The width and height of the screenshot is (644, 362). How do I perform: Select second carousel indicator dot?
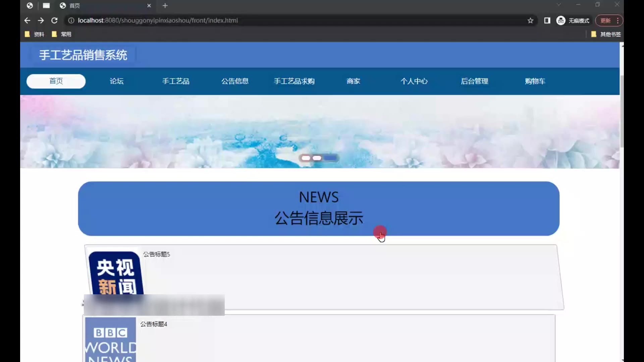click(x=317, y=158)
